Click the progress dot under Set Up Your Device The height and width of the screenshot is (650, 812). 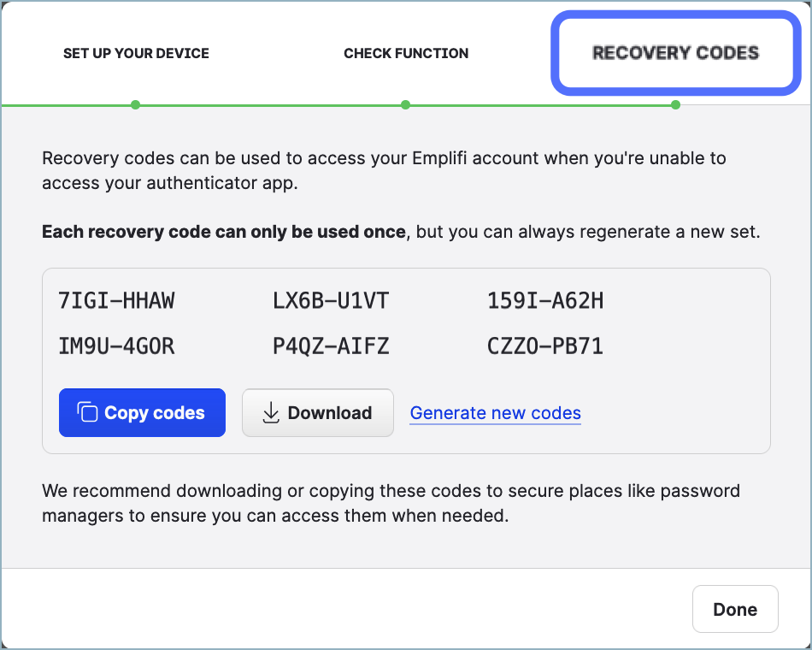coord(135,105)
